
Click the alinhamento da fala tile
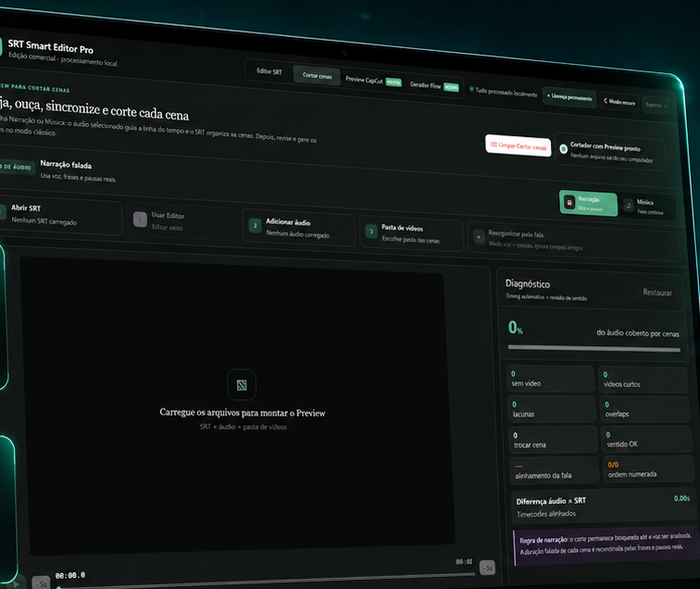[x=554, y=470]
